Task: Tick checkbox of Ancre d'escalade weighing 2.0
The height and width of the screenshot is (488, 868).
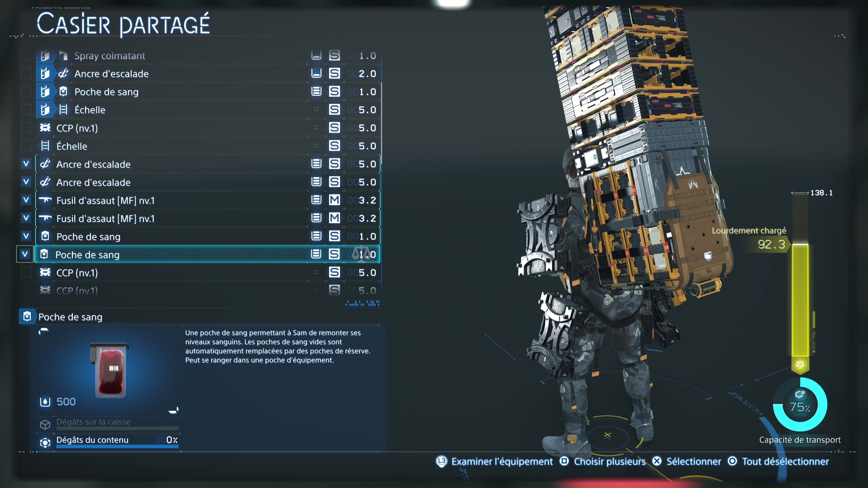Action: click(x=26, y=74)
